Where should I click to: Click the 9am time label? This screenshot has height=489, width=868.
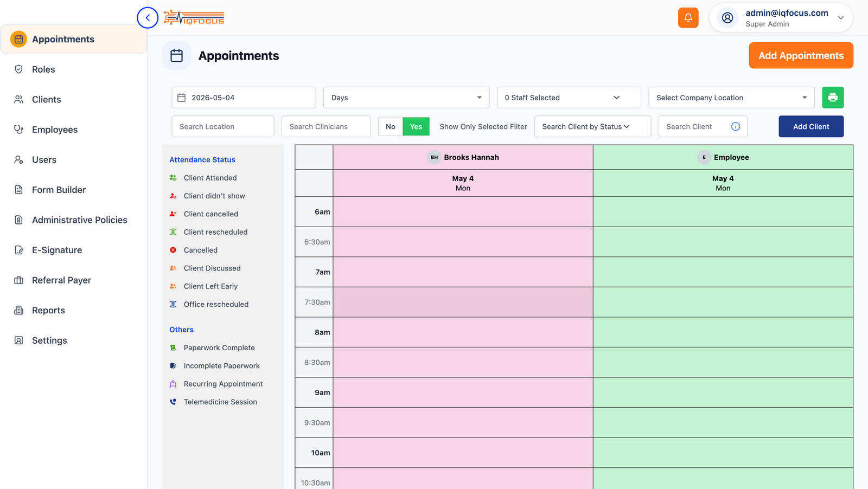tap(322, 393)
